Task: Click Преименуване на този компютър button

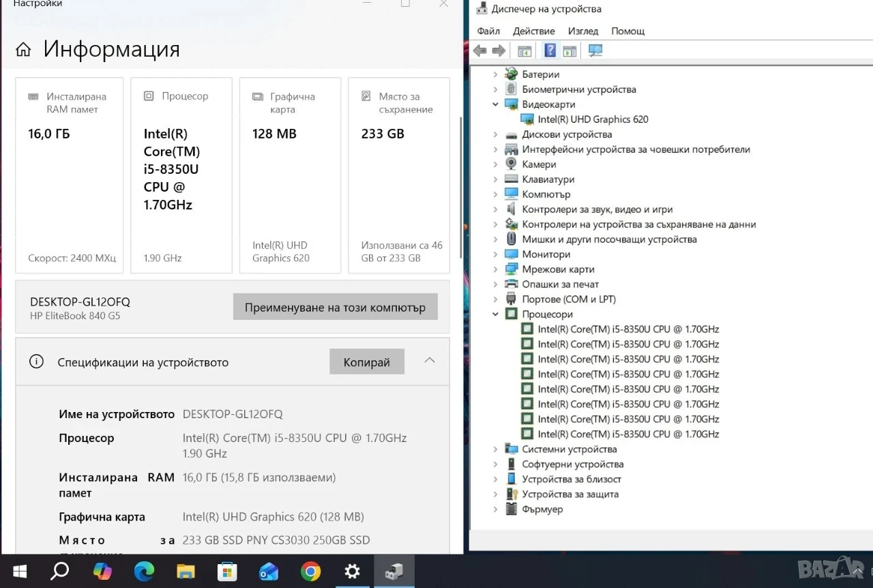Action: [336, 307]
